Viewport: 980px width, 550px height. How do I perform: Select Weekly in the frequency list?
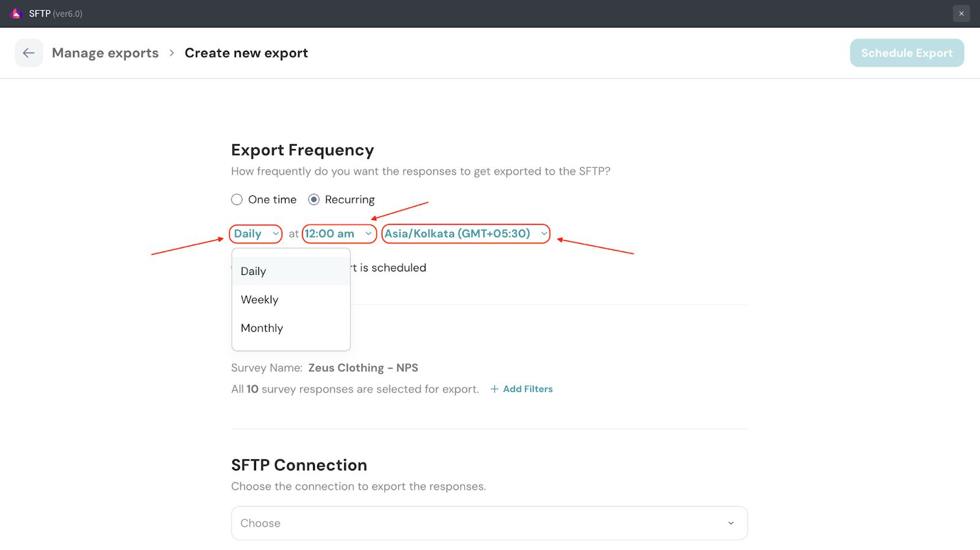click(260, 299)
